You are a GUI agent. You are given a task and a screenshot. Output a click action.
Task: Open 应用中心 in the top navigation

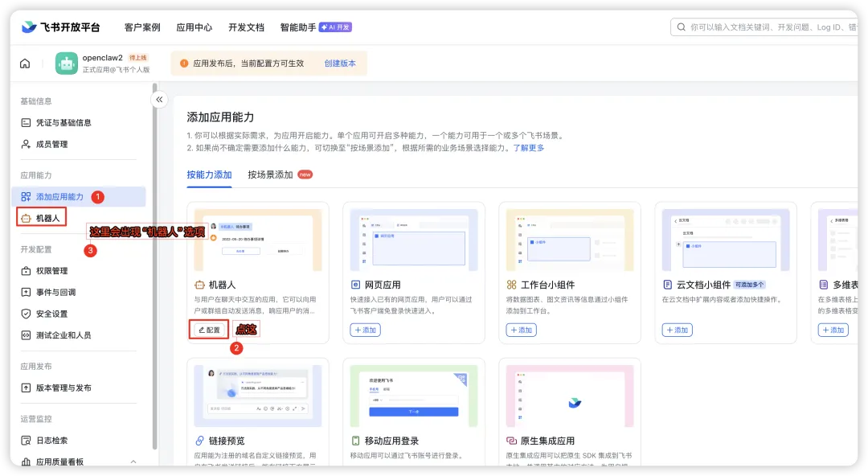pos(194,27)
